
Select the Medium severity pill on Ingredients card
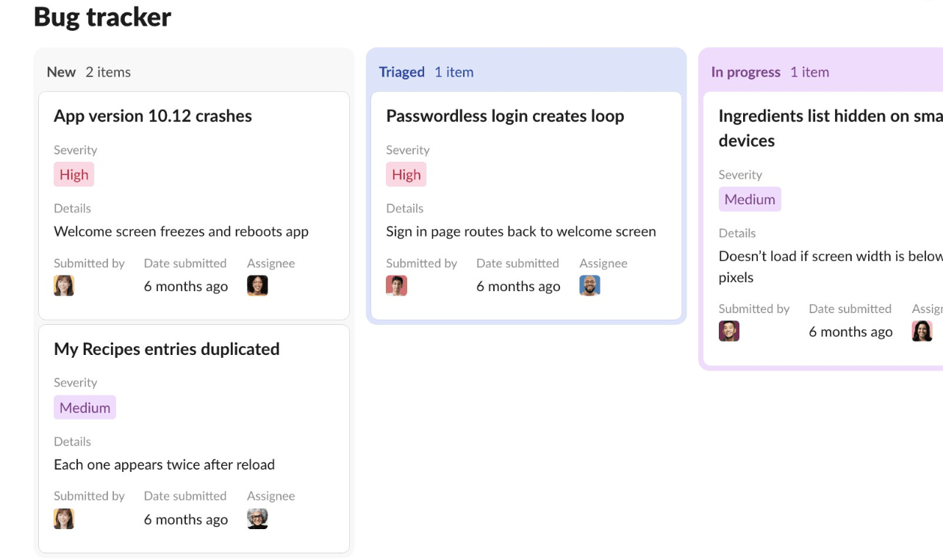click(x=750, y=198)
